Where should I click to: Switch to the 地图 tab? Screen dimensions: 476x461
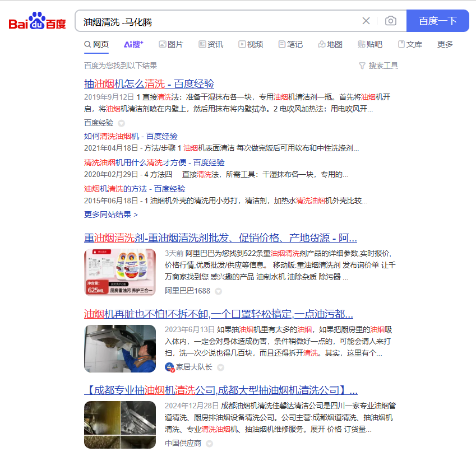pyautogui.click(x=330, y=44)
